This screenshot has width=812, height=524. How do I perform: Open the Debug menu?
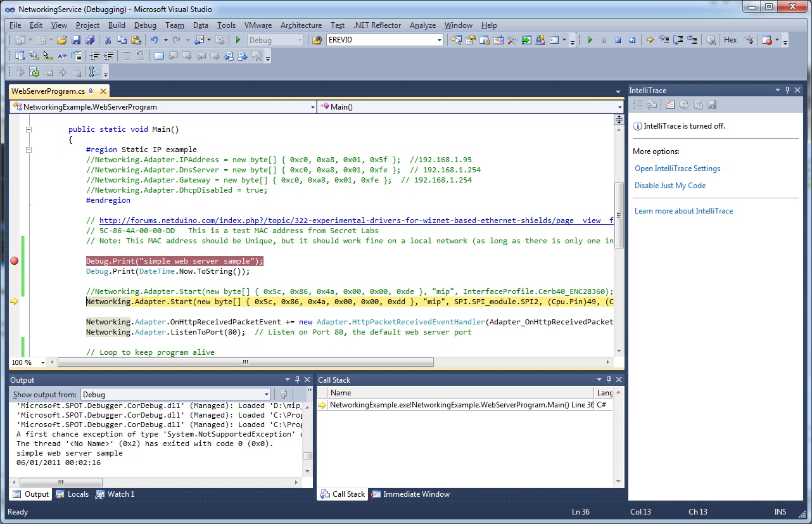coord(145,25)
